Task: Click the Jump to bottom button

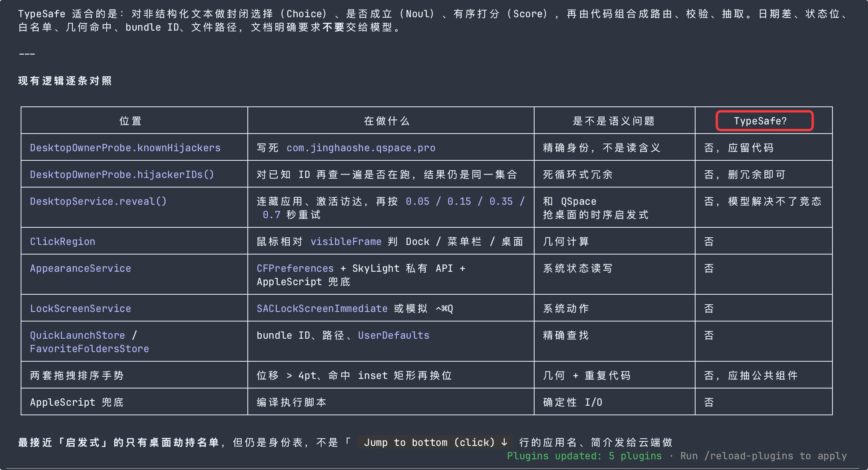Action: point(436,442)
